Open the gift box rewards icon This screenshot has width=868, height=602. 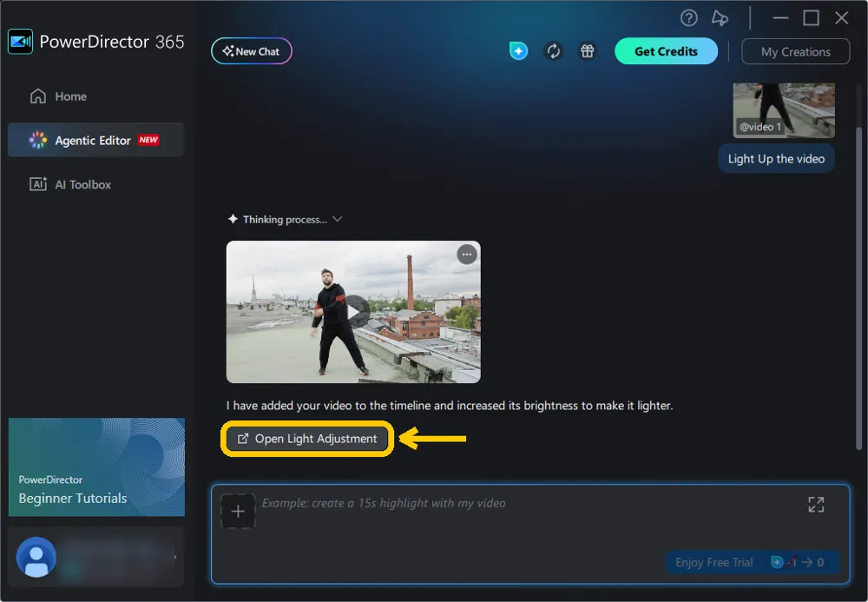click(x=588, y=51)
